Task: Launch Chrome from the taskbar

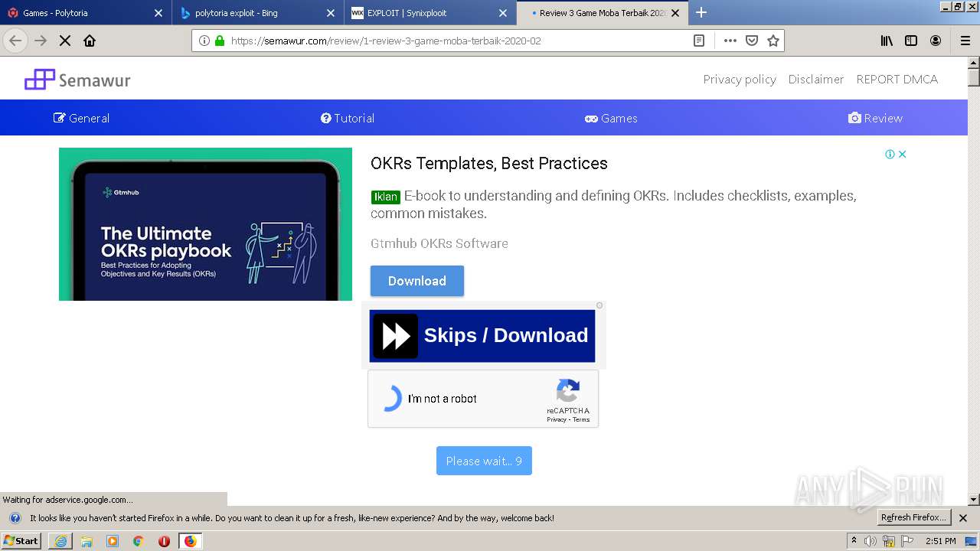Action: coord(139,541)
